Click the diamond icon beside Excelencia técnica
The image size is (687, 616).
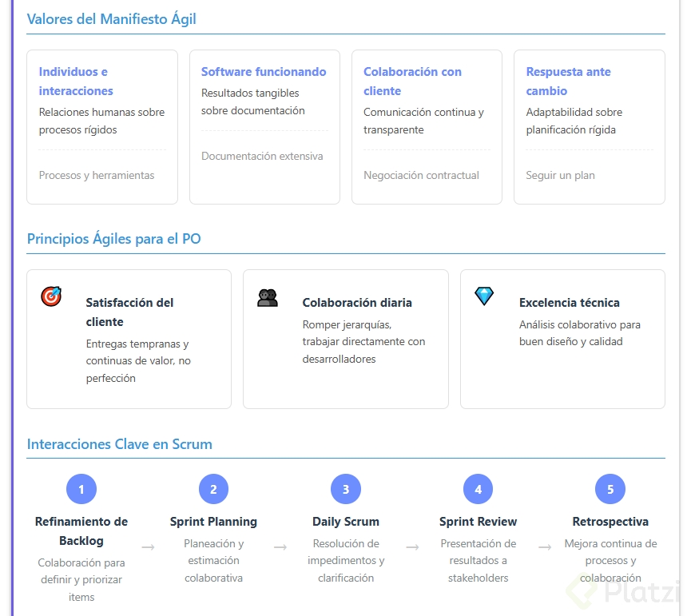coord(484,296)
